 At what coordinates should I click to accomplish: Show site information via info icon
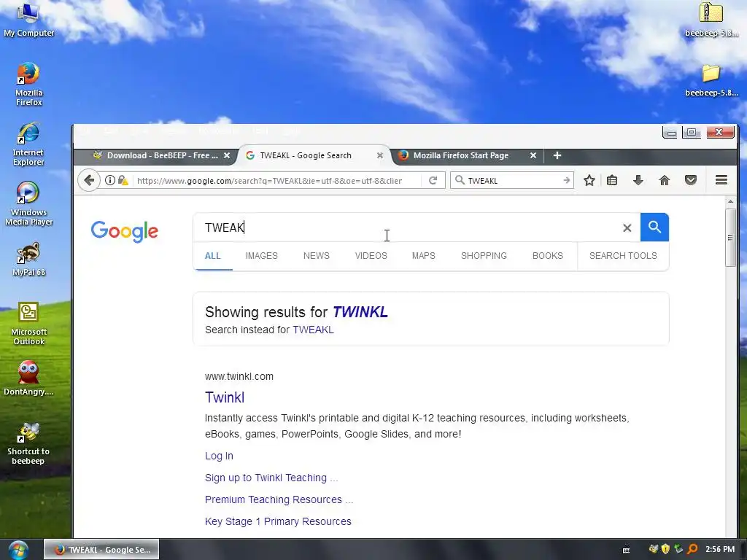tap(110, 181)
